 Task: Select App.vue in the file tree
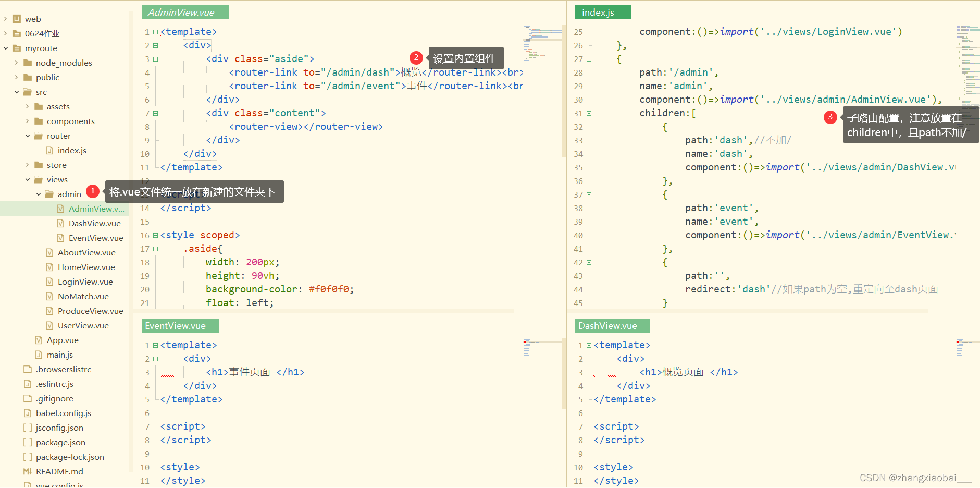[x=63, y=340]
